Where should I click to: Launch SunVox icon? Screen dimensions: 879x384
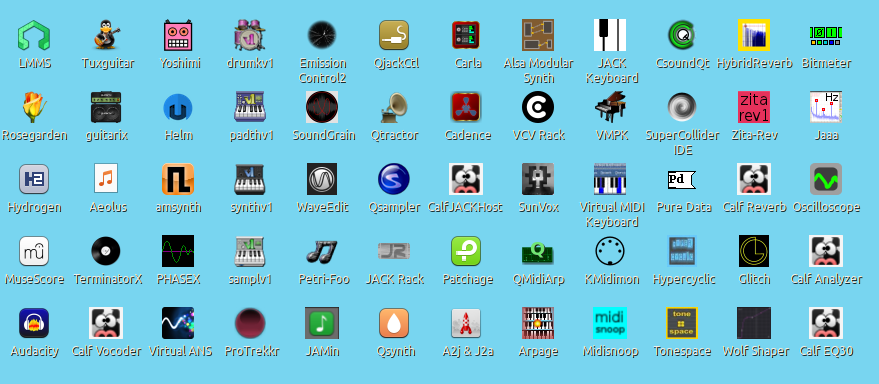click(538, 179)
